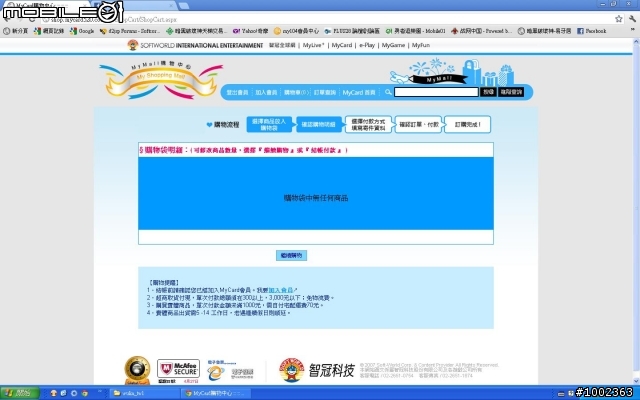This screenshot has width=640, height=400.
Task: Open the d2jsp Forums bookmark
Action: point(130,31)
